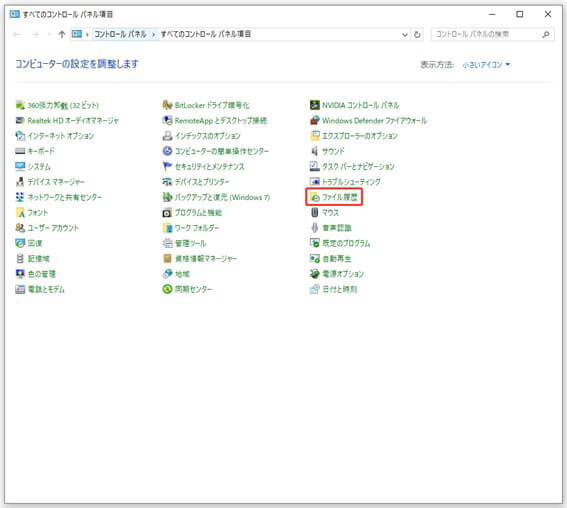567x508 pixels.
Task: Open the BitLocker ドライブ暗号化 icon
Action: click(x=167, y=105)
